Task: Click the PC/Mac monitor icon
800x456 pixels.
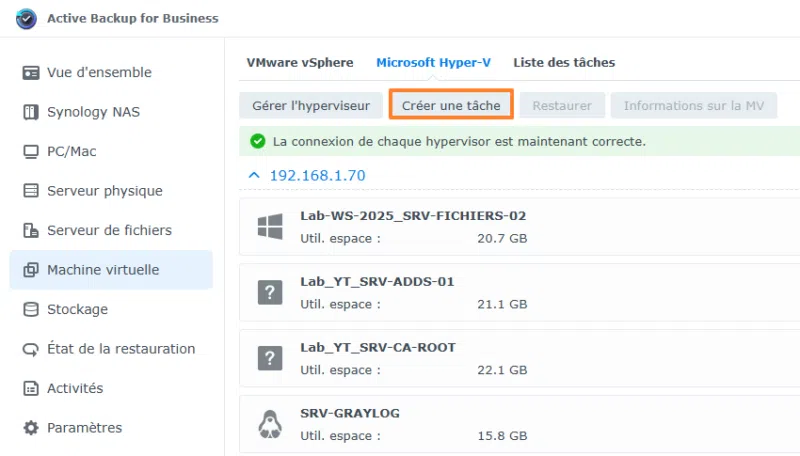Action: point(30,151)
